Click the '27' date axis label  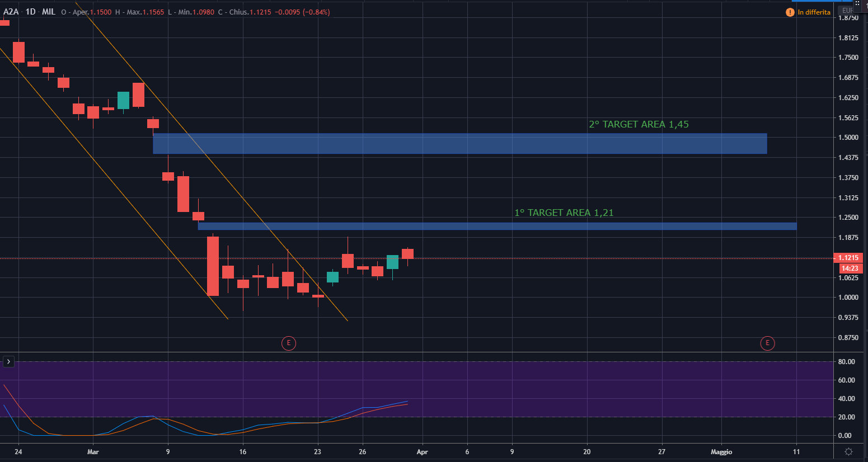click(662, 451)
